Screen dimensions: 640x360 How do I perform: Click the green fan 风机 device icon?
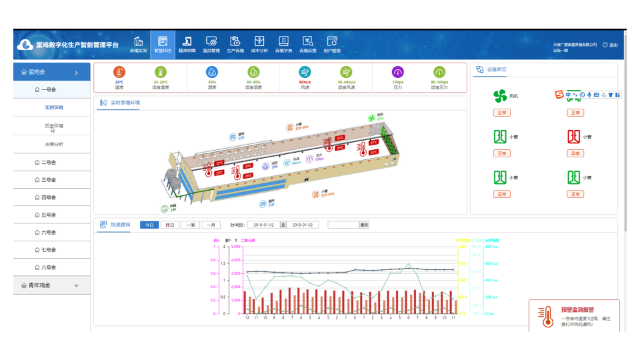point(500,96)
